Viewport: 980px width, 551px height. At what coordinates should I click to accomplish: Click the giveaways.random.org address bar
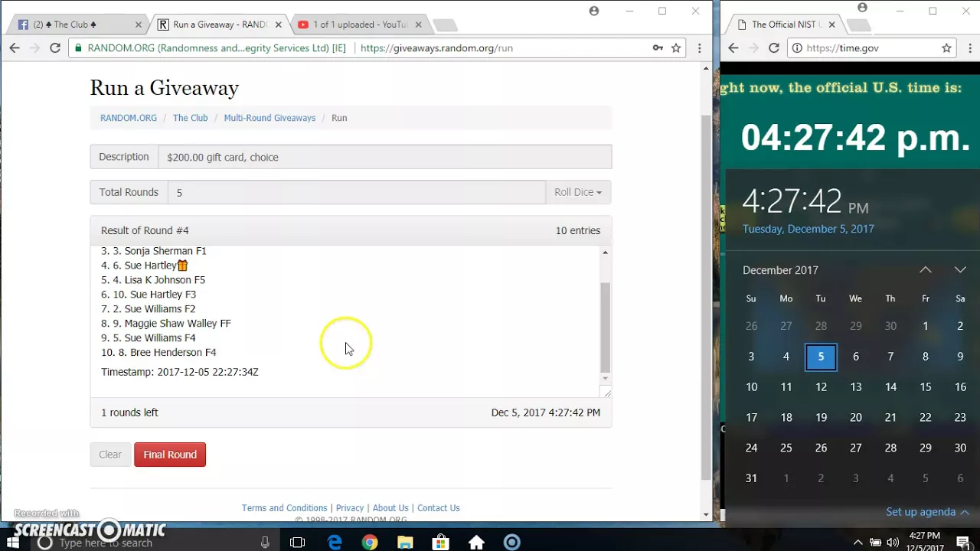click(x=377, y=47)
